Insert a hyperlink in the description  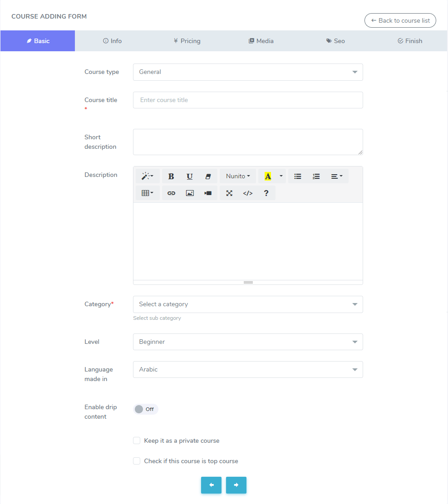click(x=171, y=193)
